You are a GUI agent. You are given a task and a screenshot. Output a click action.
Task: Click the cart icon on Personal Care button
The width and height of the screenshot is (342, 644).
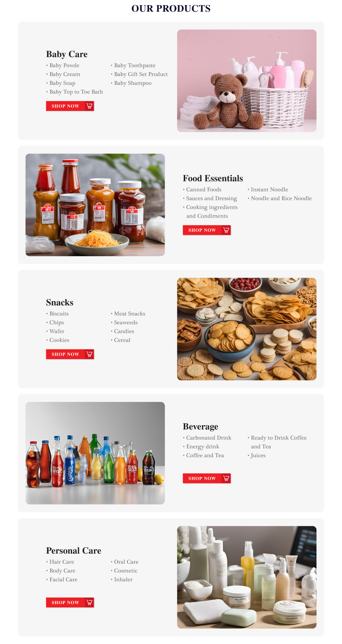[89, 602]
